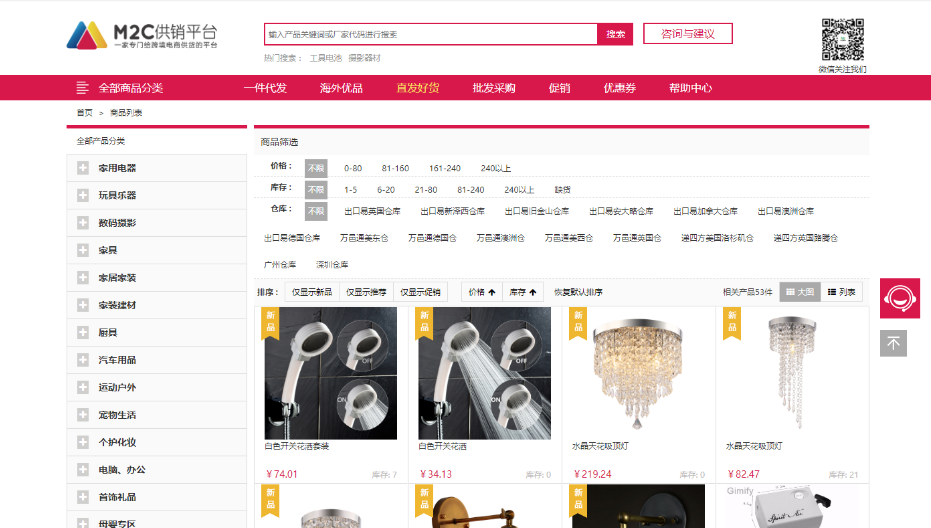Click the red 搜索 search button
This screenshot has height=528, width=931.
615,34
